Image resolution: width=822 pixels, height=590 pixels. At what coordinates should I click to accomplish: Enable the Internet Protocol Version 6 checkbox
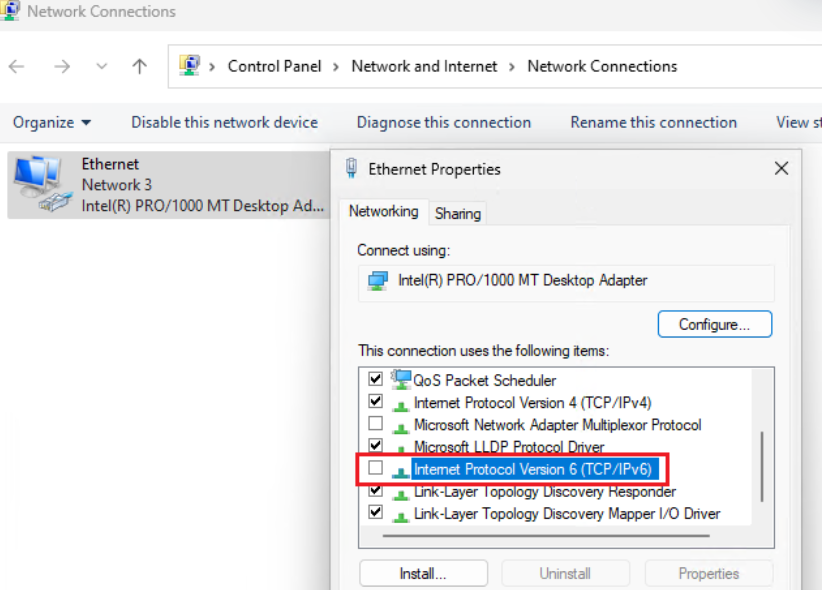[x=376, y=468]
